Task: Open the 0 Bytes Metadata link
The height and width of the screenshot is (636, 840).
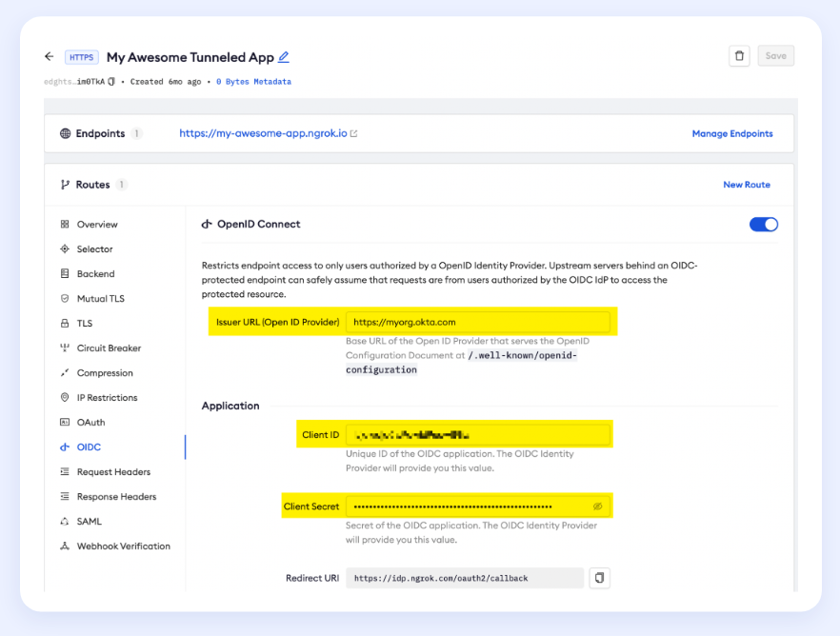Action: click(x=253, y=81)
